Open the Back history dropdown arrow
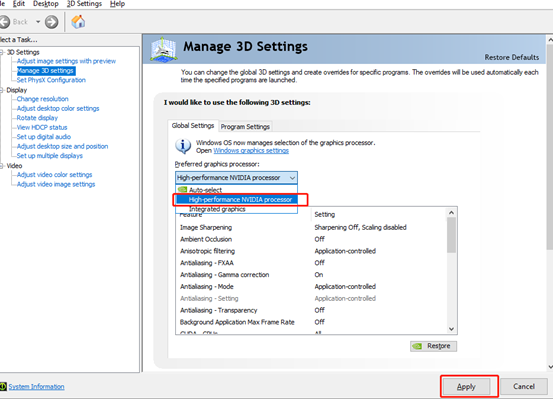The height and width of the screenshot is (399, 553). 38,22
